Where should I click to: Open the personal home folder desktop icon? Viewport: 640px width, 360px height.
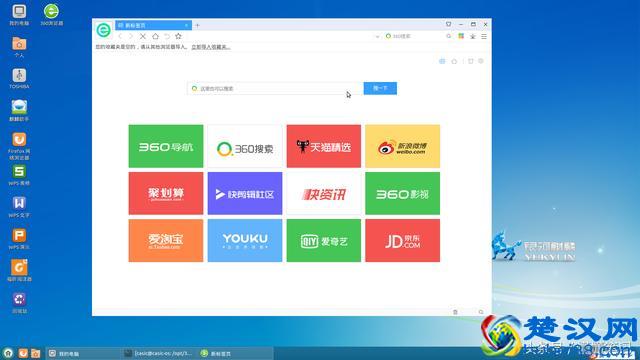point(19,47)
